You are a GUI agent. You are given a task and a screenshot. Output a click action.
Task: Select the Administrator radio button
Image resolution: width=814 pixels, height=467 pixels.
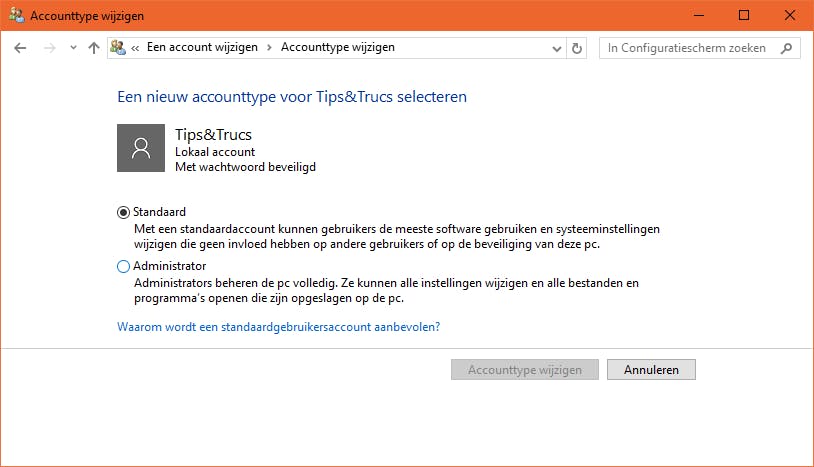tap(124, 267)
